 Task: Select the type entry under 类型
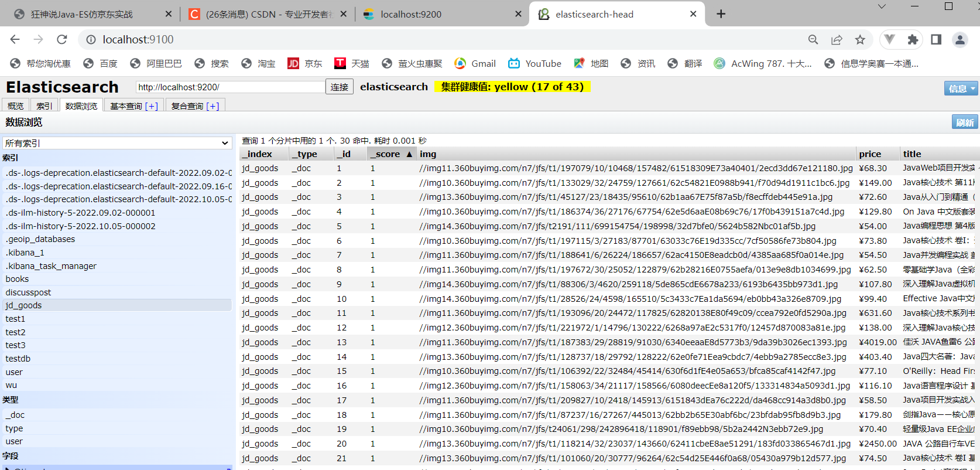[x=117, y=428]
